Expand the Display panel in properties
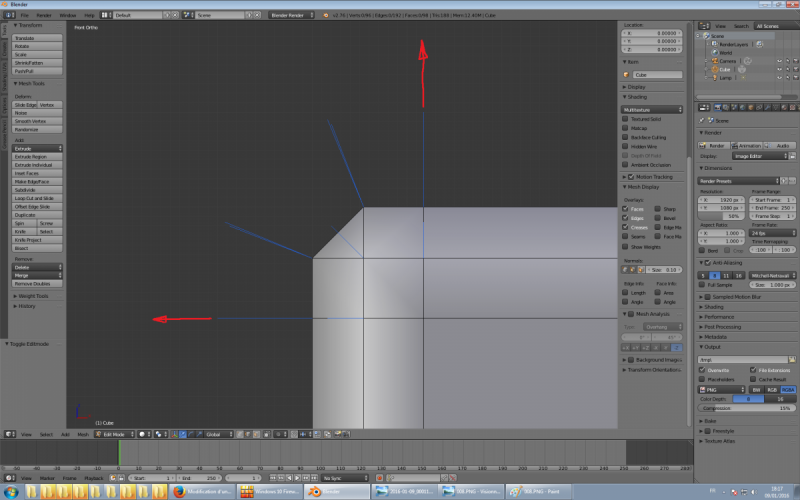800x500 pixels. (x=634, y=87)
